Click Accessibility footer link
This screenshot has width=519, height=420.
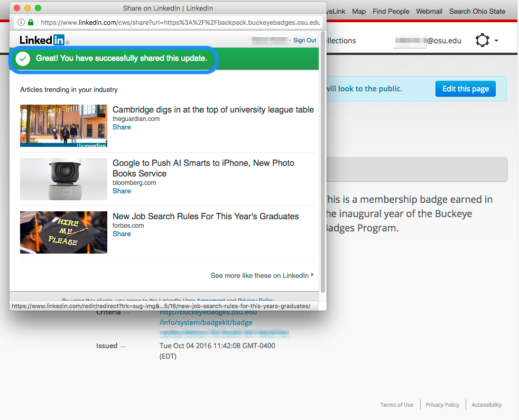487,405
